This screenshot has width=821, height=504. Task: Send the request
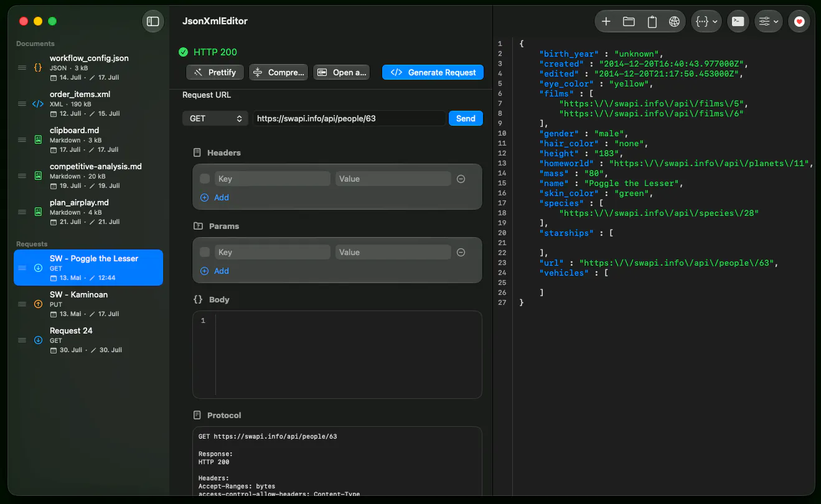pyautogui.click(x=466, y=118)
